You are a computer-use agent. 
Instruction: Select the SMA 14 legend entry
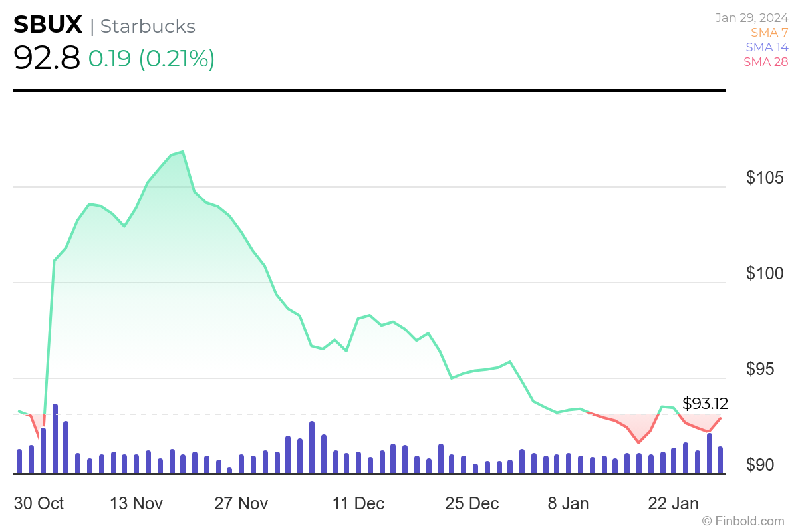pos(767,47)
